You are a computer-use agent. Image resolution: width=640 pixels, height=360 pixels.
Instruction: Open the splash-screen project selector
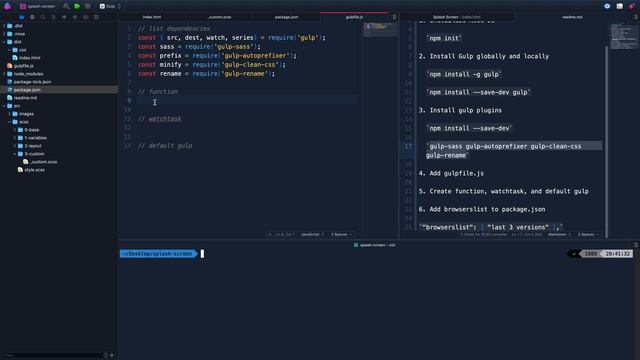click(x=38, y=6)
